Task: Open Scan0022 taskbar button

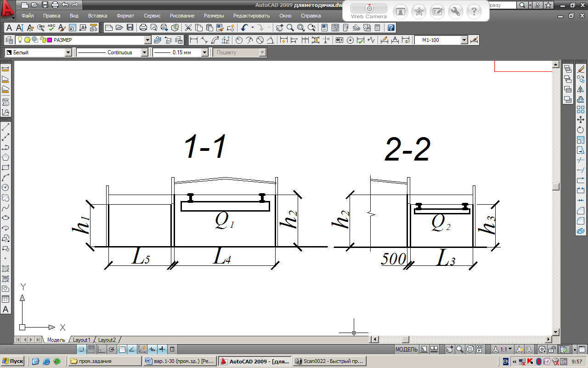Action: click(329, 361)
